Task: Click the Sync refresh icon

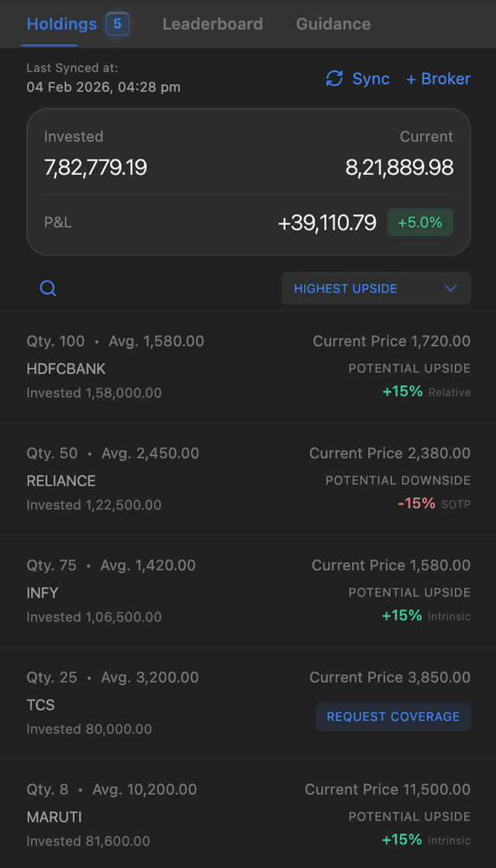Action: pyautogui.click(x=334, y=78)
